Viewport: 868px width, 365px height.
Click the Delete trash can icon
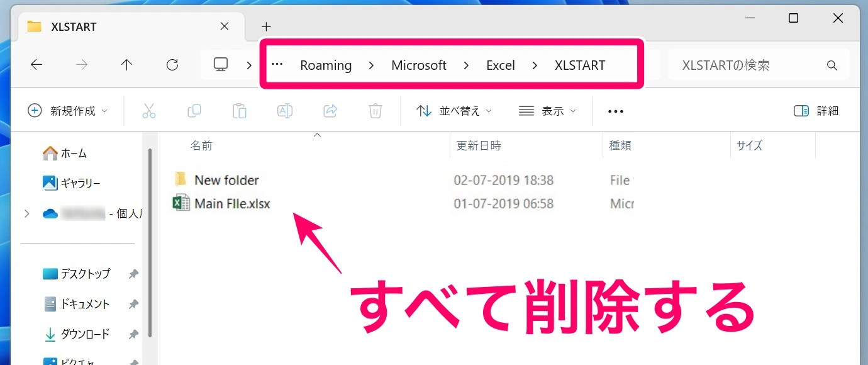click(376, 111)
